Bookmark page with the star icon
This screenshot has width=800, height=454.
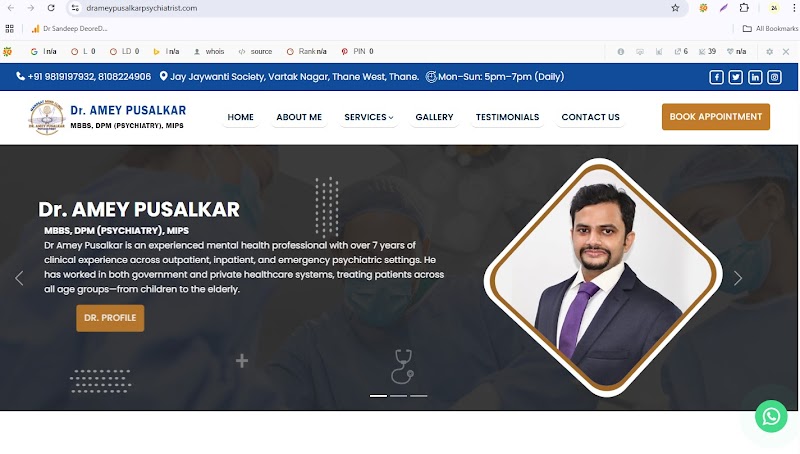point(675,8)
